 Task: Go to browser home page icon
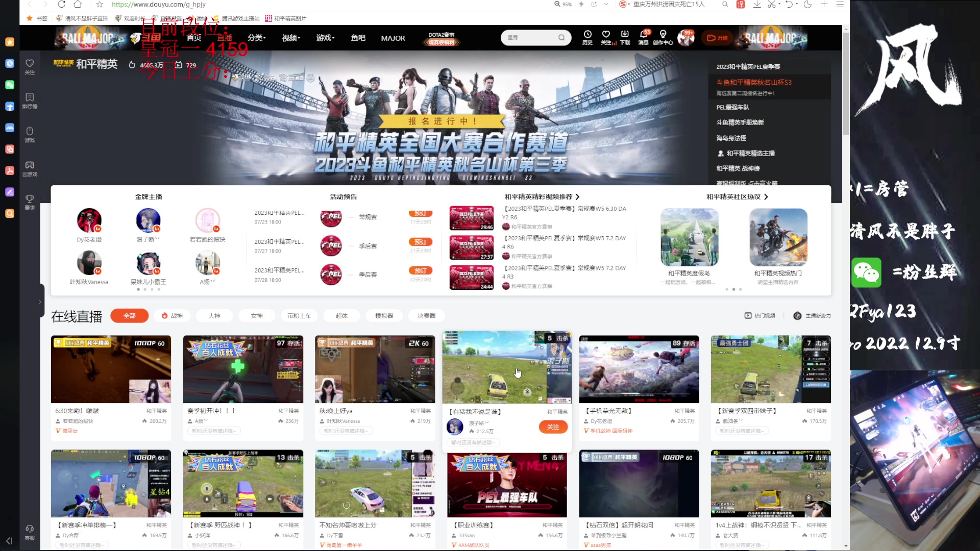pyautogui.click(x=78, y=4)
